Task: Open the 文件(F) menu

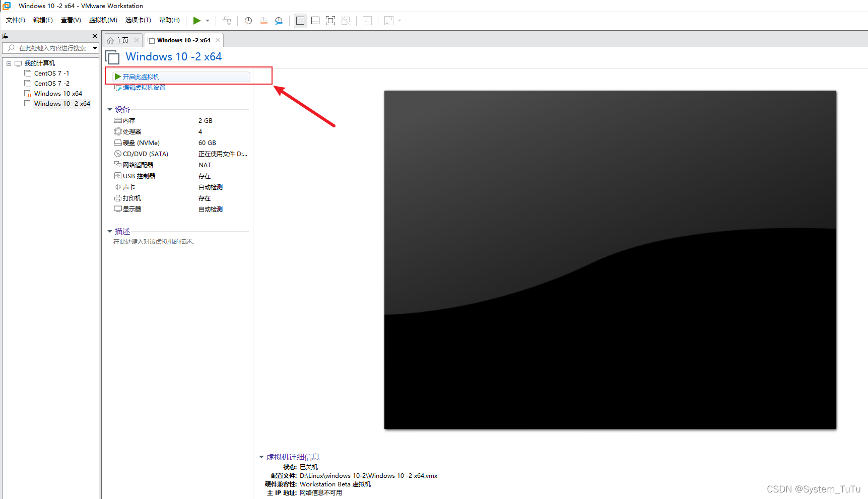Action: tap(16, 20)
